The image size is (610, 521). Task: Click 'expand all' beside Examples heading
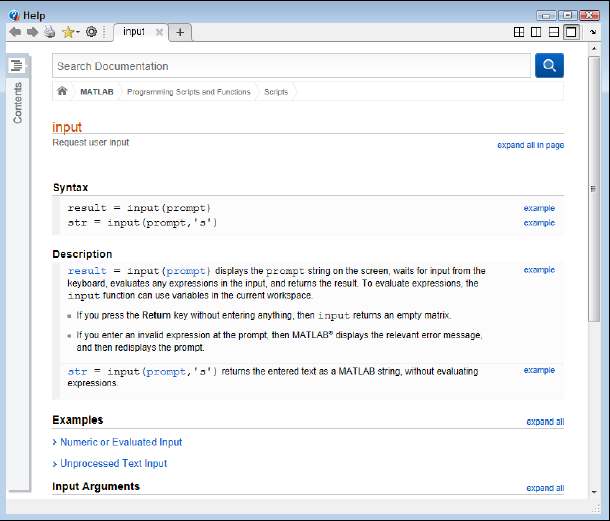pyautogui.click(x=545, y=422)
